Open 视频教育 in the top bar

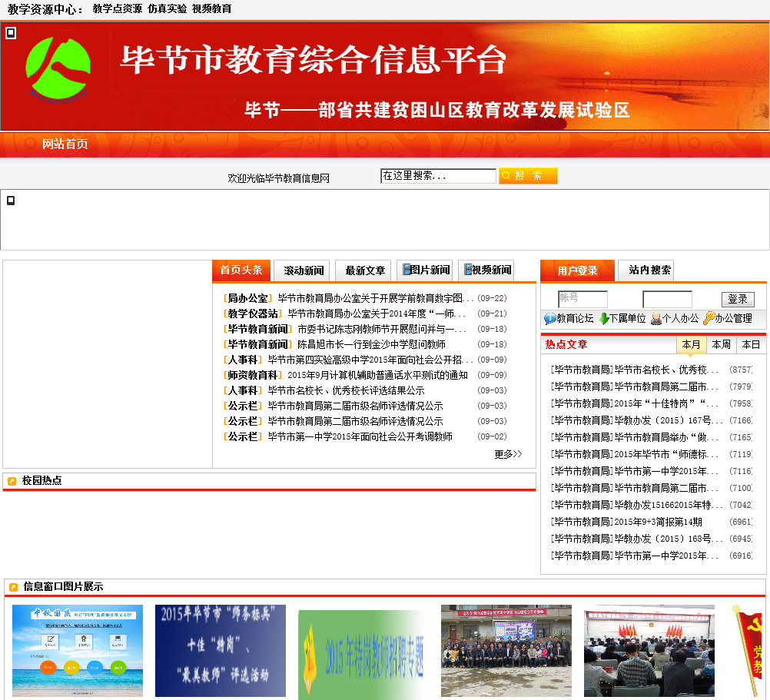click(211, 8)
